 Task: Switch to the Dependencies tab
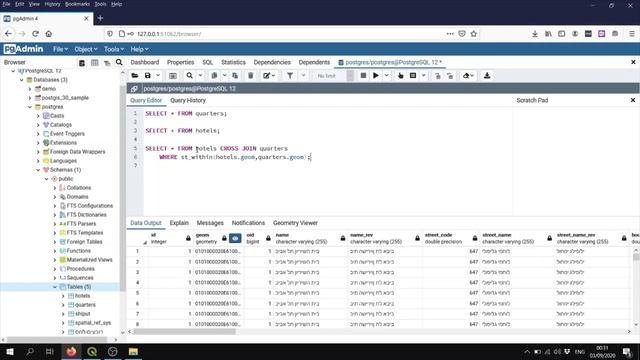[x=272, y=62]
